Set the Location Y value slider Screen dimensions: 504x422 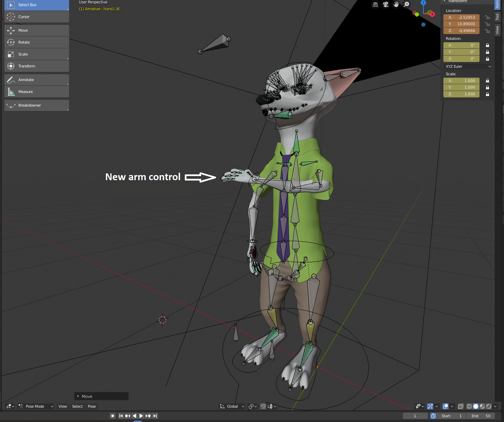[x=461, y=24]
